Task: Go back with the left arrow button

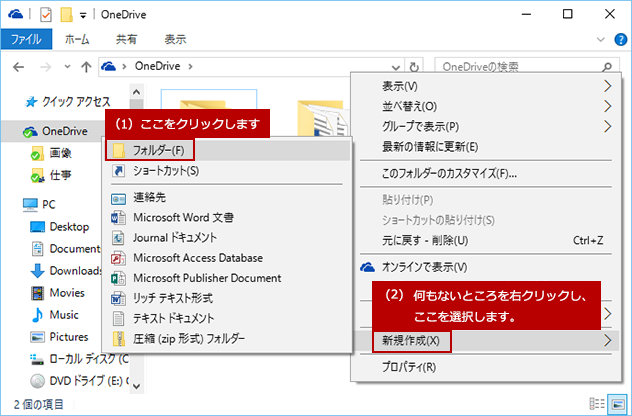Action: 19,67
